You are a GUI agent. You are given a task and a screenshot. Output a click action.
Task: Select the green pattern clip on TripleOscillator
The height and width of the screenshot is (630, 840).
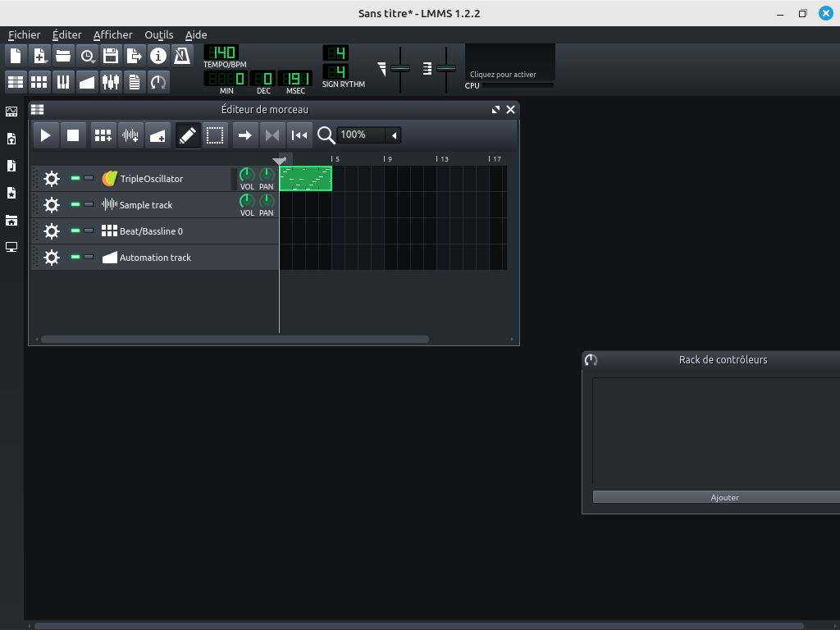305,178
